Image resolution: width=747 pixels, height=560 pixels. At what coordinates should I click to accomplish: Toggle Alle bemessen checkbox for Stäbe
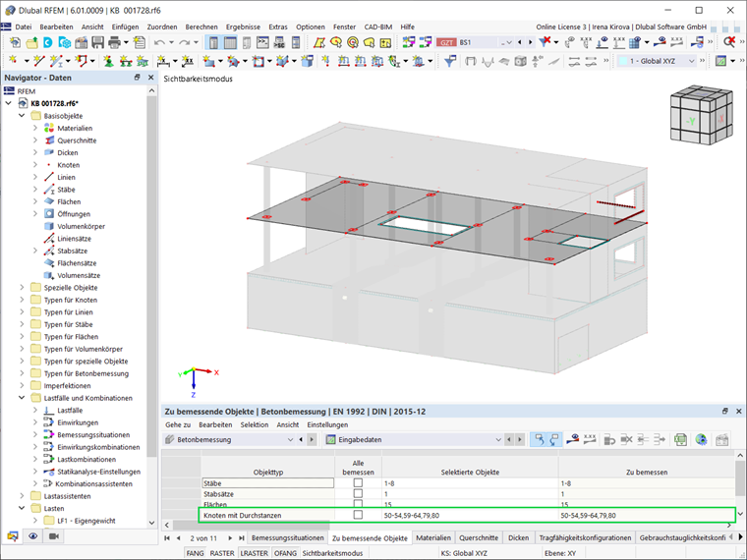point(358,482)
